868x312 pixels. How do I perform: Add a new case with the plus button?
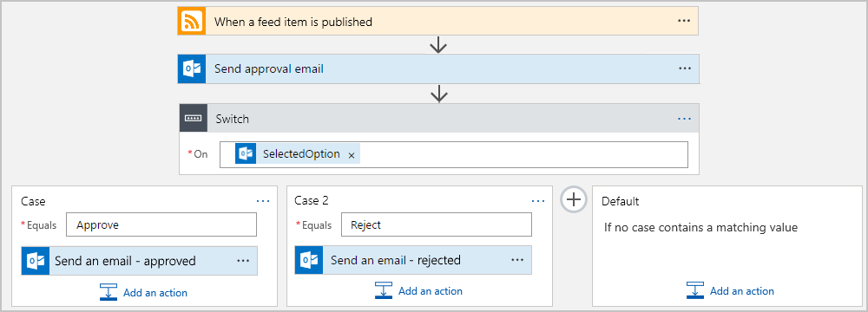click(574, 199)
